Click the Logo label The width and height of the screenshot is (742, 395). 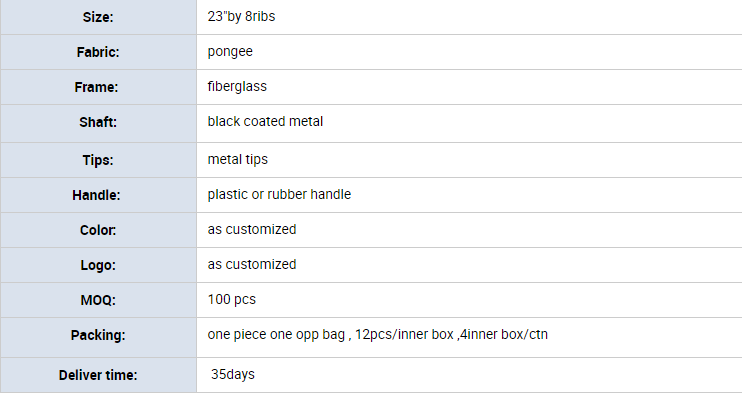pos(98,265)
